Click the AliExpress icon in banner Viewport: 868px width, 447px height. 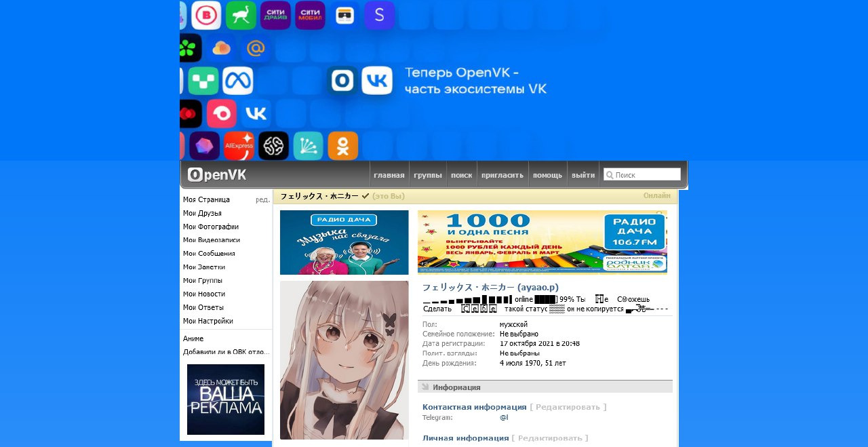pyautogui.click(x=239, y=146)
